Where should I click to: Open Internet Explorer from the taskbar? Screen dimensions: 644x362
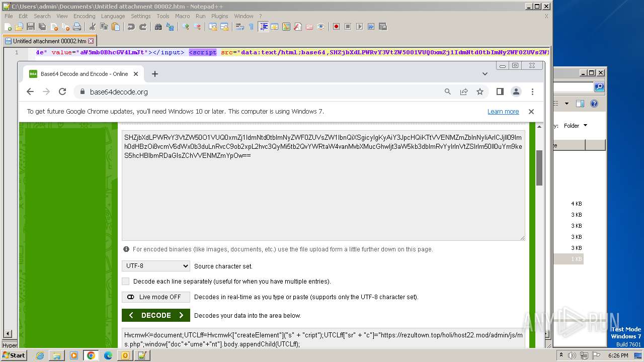point(40,355)
